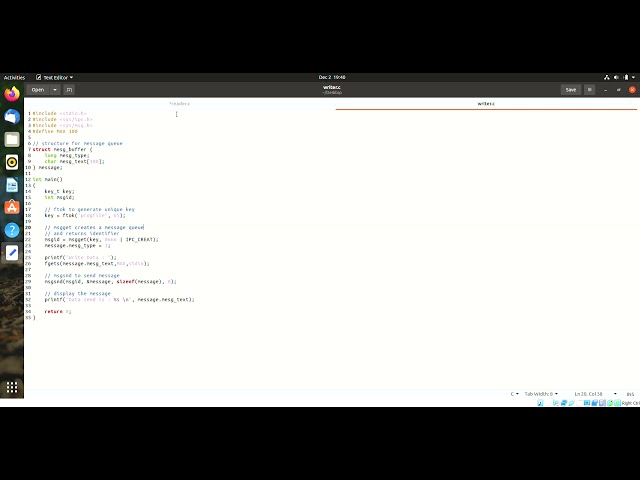Change the C language highlight mode dropdown
Image resolution: width=640 pixels, height=480 pixels.
(x=514, y=394)
